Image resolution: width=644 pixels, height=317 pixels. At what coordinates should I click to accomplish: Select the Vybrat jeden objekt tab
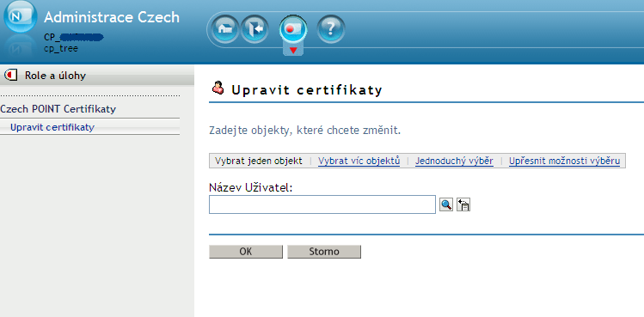[258, 161]
